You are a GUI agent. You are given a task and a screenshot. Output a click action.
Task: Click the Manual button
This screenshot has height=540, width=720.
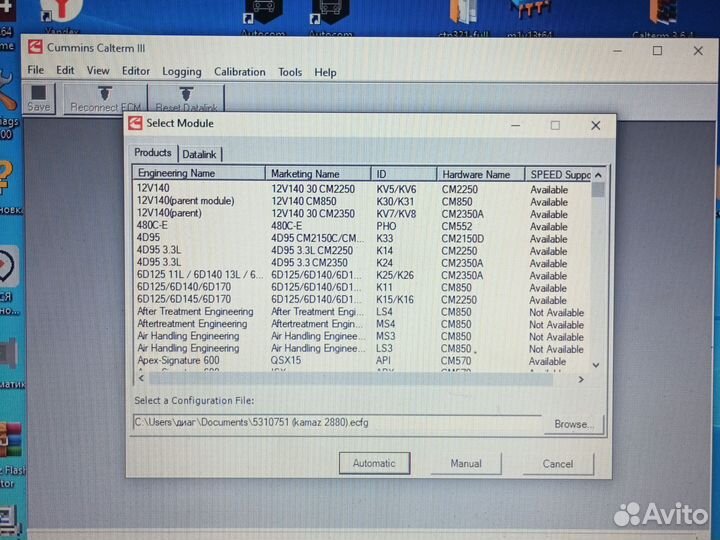[466, 464]
